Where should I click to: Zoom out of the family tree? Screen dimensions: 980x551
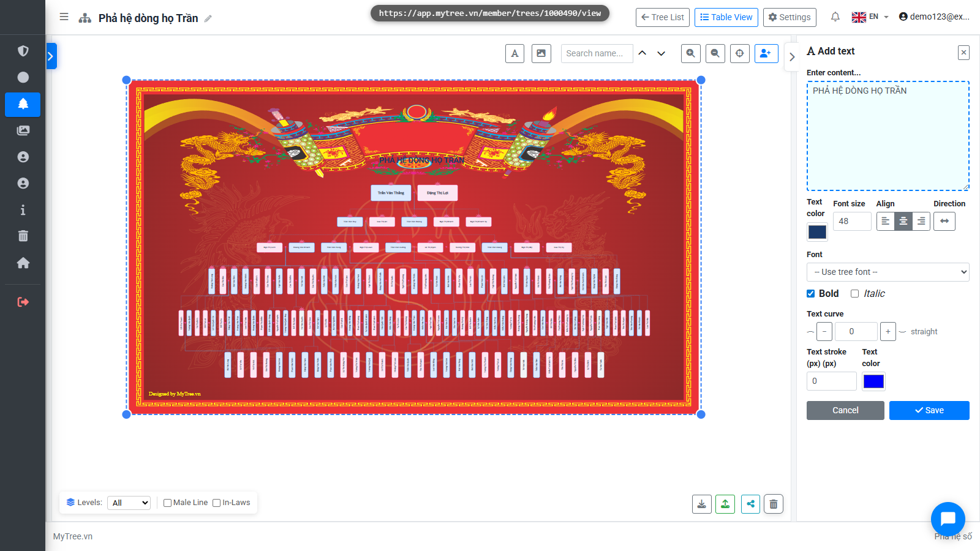(x=715, y=53)
